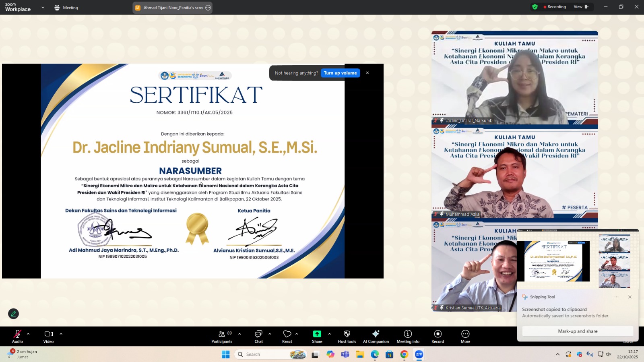The height and width of the screenshot is (362, 644).
Task: Expand the Video options arrow
Action: coord(61,334)
